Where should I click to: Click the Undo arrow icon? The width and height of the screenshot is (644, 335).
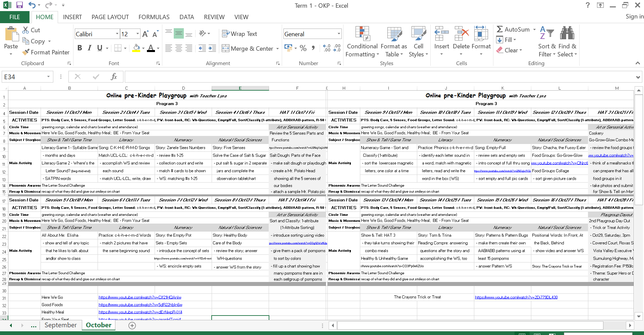[32, 5]
